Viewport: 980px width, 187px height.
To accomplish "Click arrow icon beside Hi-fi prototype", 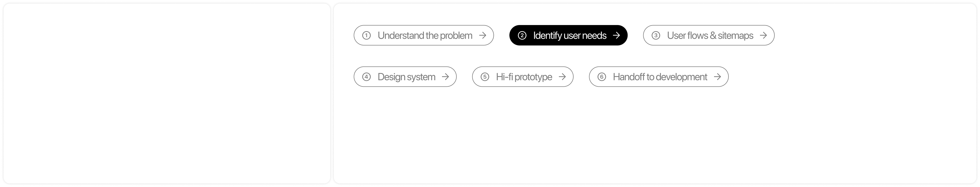I will pos(562,77).
